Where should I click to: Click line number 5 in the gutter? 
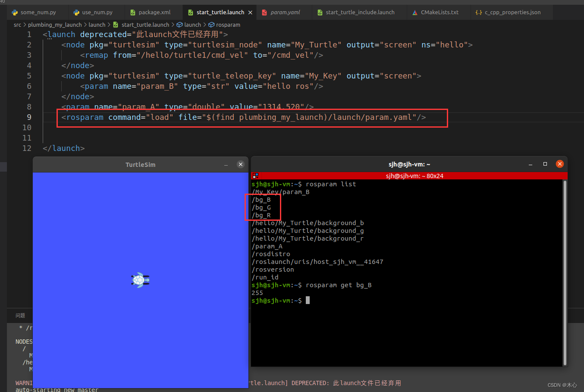pyautogui.click(x=29, y=76)
